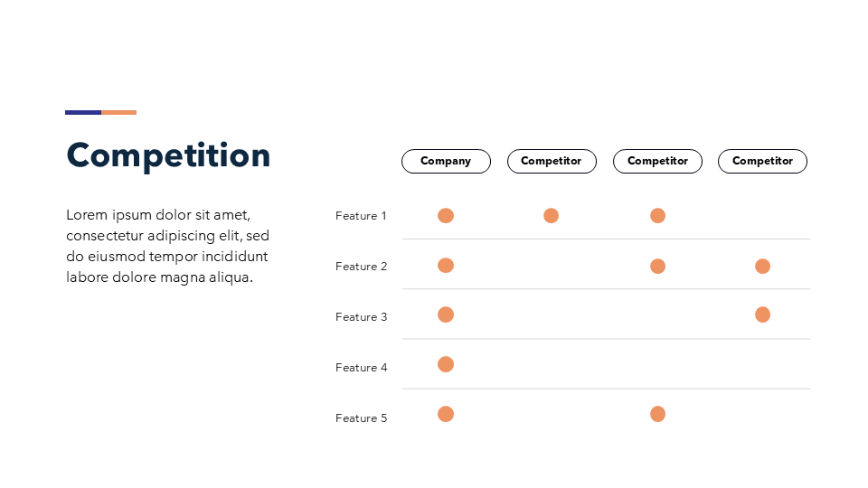Click the Feature 1 row label
This screenshot has width=868, height=488.
[361, 216]
